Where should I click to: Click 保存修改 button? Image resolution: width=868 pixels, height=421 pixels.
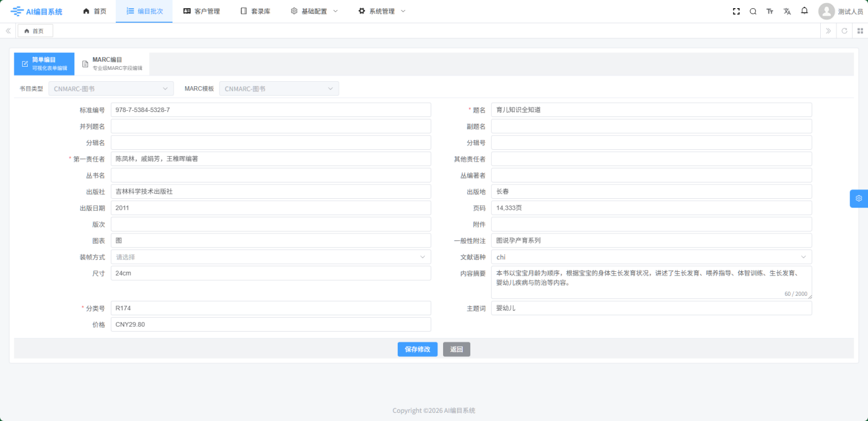pos(417,349)
